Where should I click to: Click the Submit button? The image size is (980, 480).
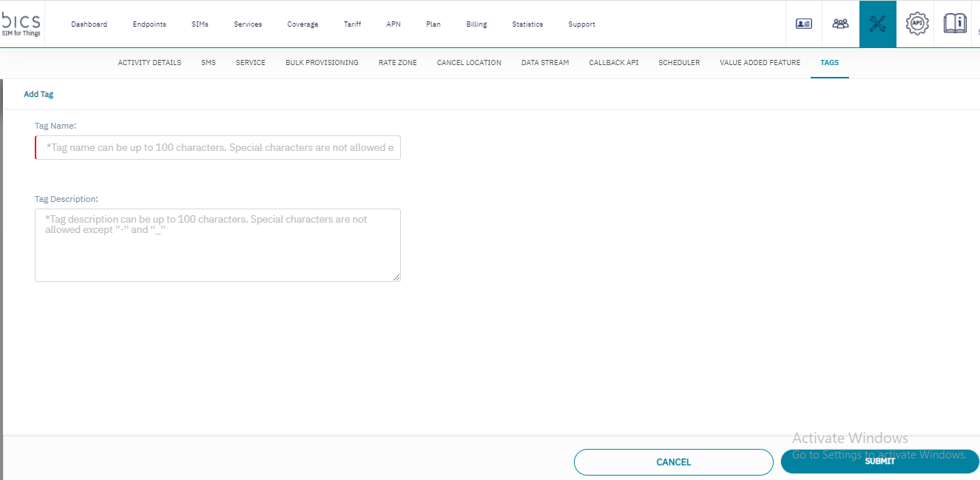[x=879, y=462]
